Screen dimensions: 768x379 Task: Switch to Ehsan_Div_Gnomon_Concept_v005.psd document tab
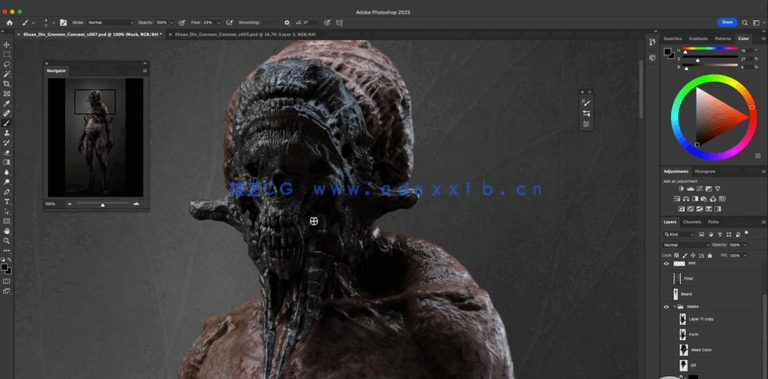click(245, 35)
